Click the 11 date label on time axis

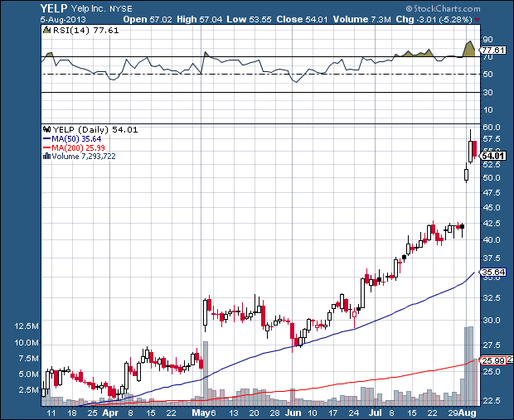tap(51, 413)
